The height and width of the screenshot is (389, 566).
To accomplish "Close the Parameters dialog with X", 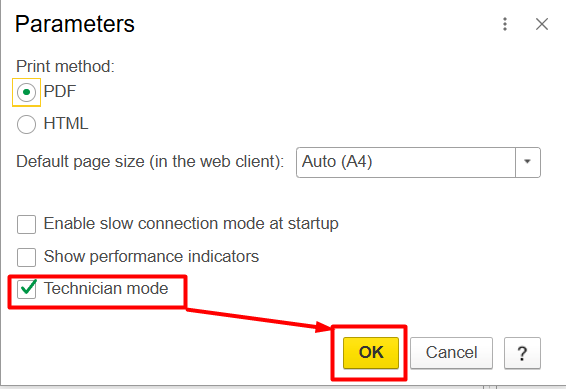I will (542, 24).
